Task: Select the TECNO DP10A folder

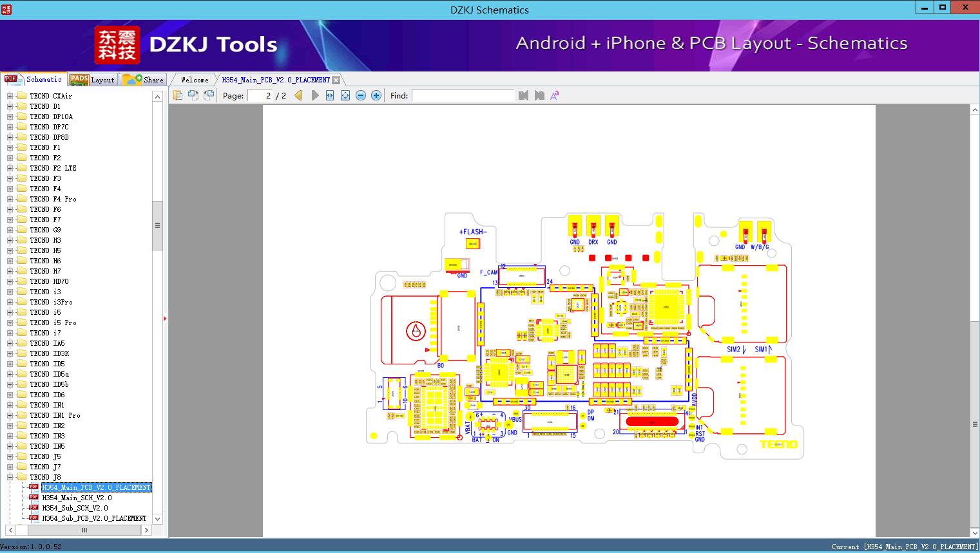Action: (x=51, y=117)
